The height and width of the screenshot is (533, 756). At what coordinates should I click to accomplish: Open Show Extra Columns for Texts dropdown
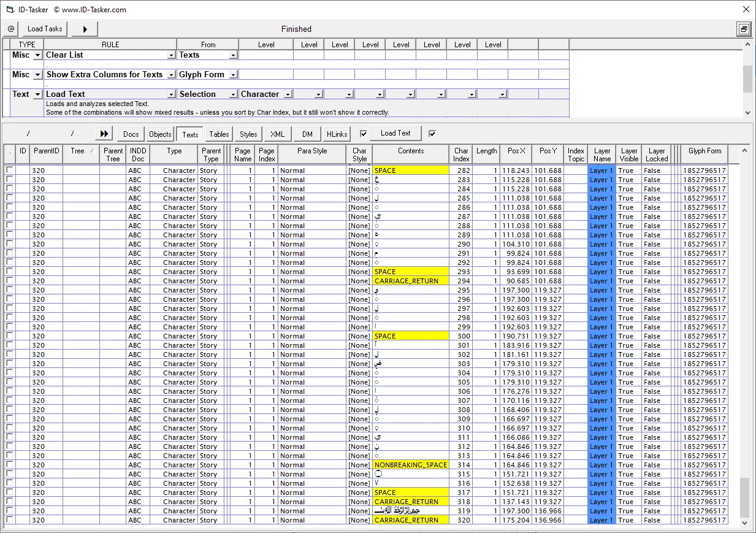pyautogui.click(x=171, y=75)
